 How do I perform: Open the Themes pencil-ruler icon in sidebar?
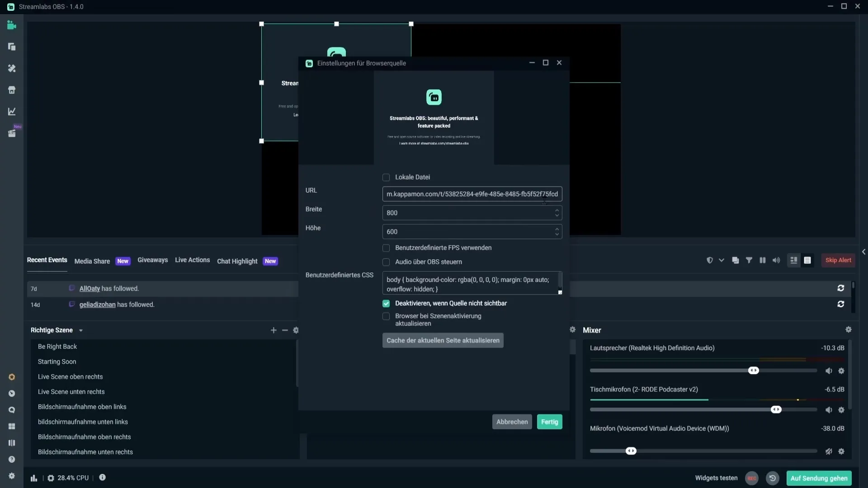point(12,68)
